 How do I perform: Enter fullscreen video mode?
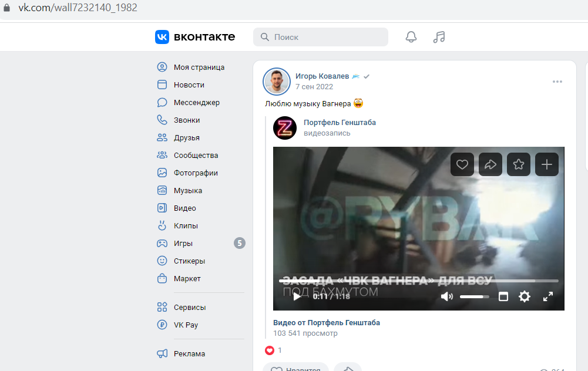(548, 297)
